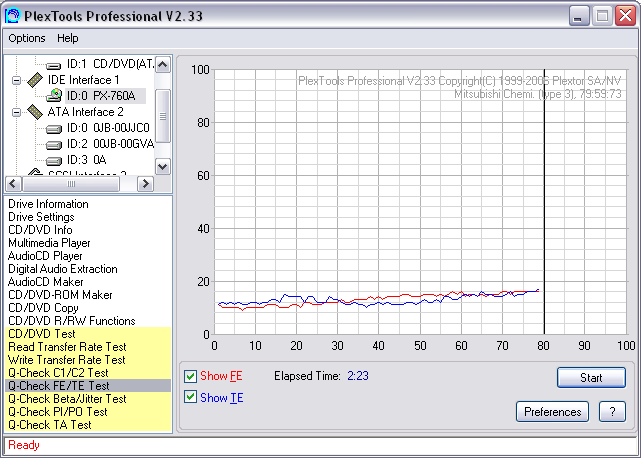Select ID:2 00JB-00GVA drive

coord(110,144)
